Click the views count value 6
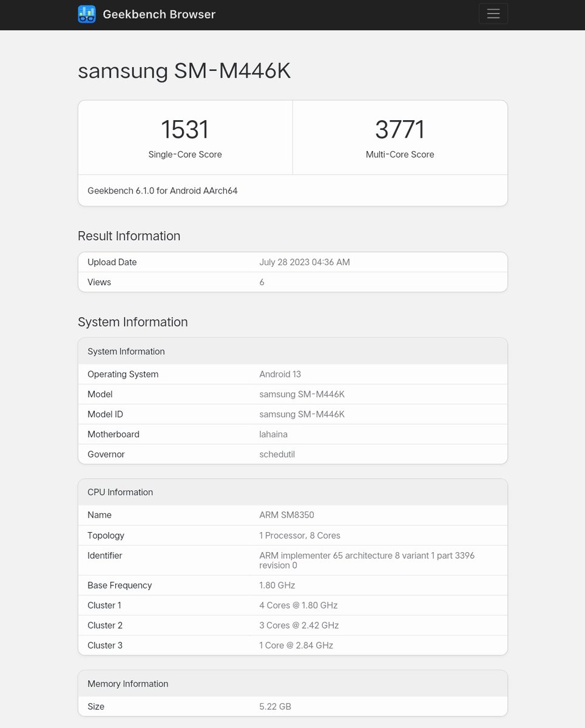Viewport: 585px width, 728px height. point(262,282)
